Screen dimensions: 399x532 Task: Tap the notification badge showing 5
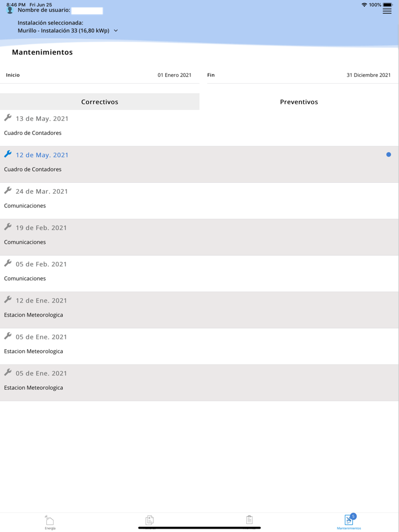pos(353,517)
